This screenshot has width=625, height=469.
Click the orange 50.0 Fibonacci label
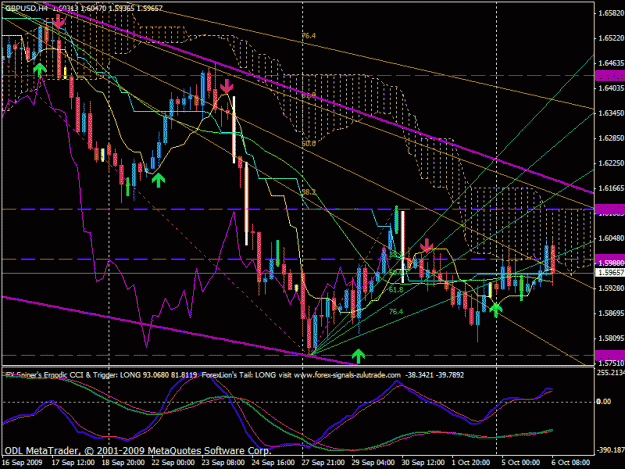click(x=309, y=143)
